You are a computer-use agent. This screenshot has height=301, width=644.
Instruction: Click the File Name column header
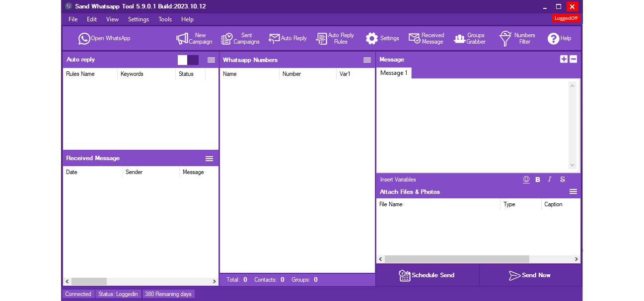point(438,204)
